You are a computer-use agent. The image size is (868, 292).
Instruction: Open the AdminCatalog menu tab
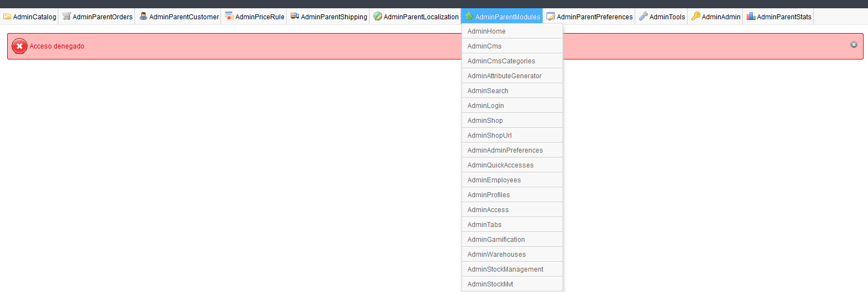pos(29,17)
